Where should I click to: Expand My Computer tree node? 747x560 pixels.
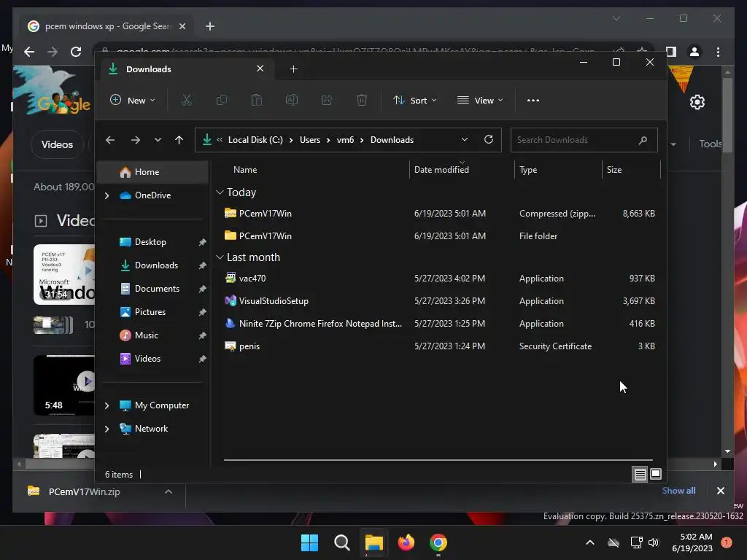pos(107,405)
